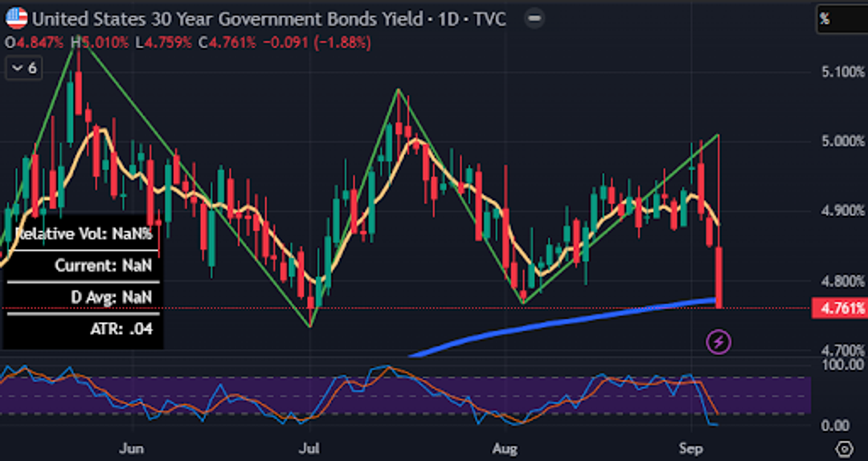Click the Jun date axis label

click(x=132, y=448)
